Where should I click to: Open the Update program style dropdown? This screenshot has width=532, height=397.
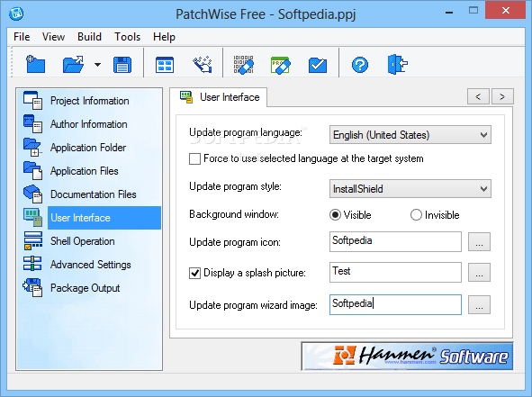point(410,189)
